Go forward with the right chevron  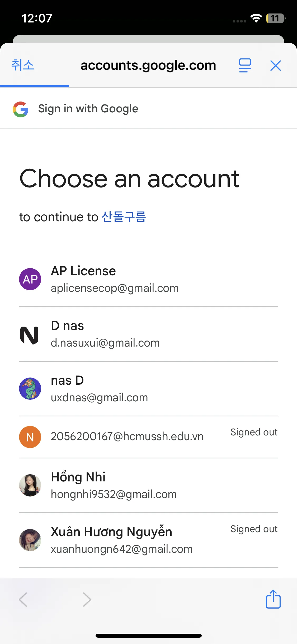point(87,599)
